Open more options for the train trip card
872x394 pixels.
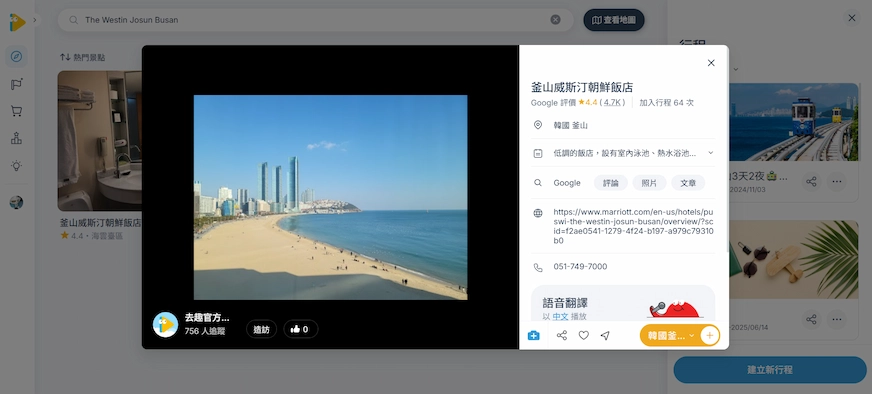pos(836,181)
